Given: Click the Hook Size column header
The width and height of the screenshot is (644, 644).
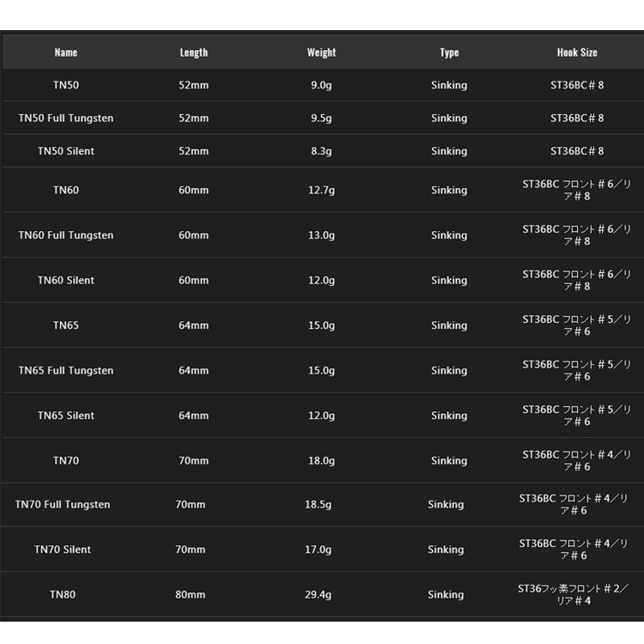Looking at the screenshot, I should pos(577,52).
